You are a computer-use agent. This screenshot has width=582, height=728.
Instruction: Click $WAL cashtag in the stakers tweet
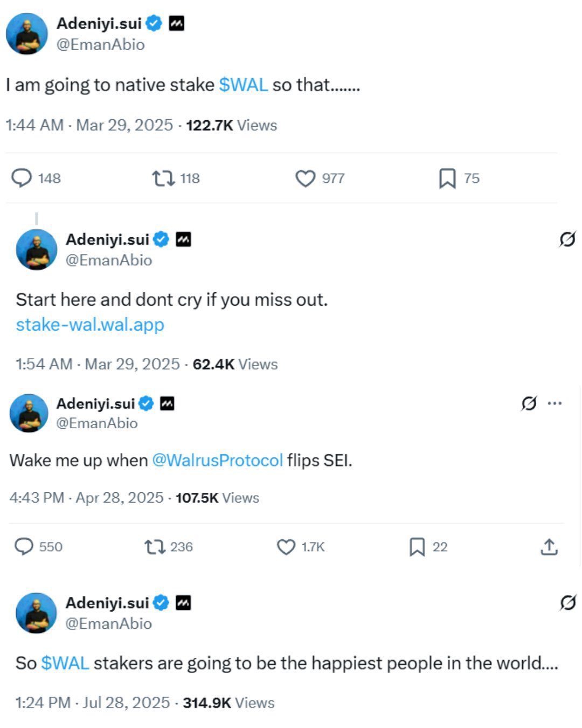pos(65,663)
